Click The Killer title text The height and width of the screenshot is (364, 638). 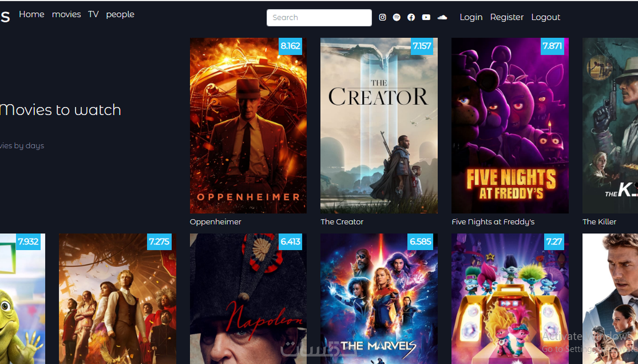599,222
